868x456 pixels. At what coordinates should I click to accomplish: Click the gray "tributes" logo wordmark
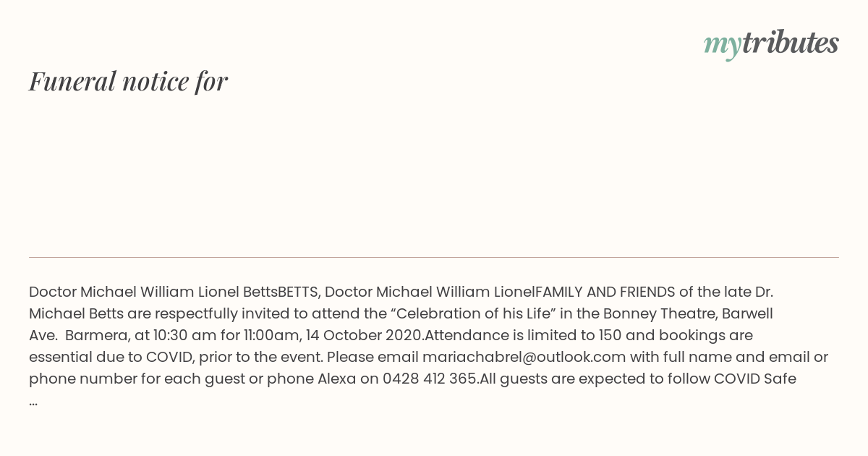pyautogui.click(x=790, y=43)
